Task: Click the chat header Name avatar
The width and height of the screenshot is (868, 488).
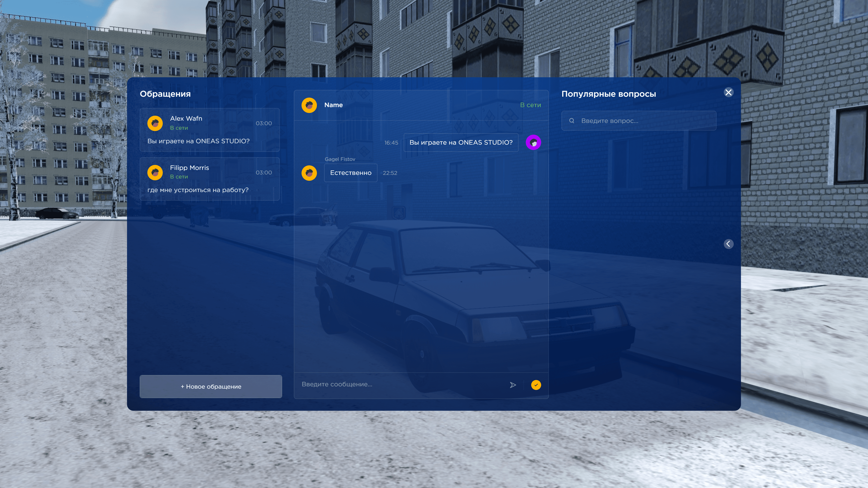Action: tap(309, 105)
